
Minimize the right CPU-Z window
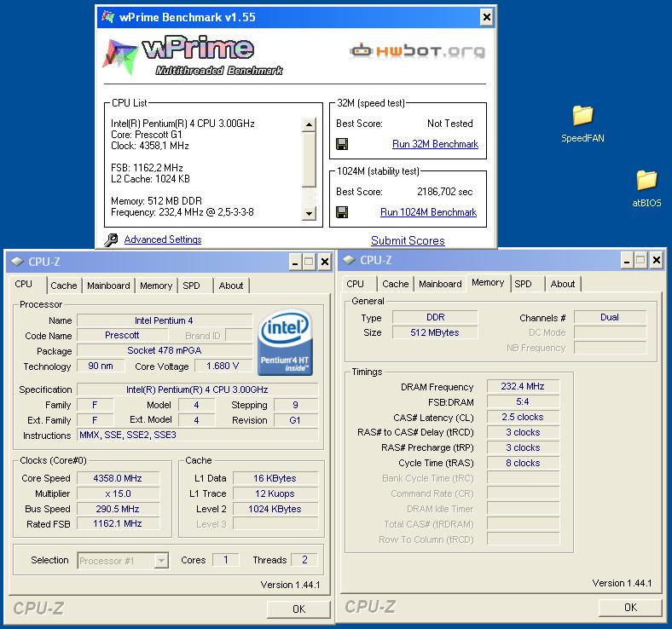pyautogui.click(x=627, y=260)
